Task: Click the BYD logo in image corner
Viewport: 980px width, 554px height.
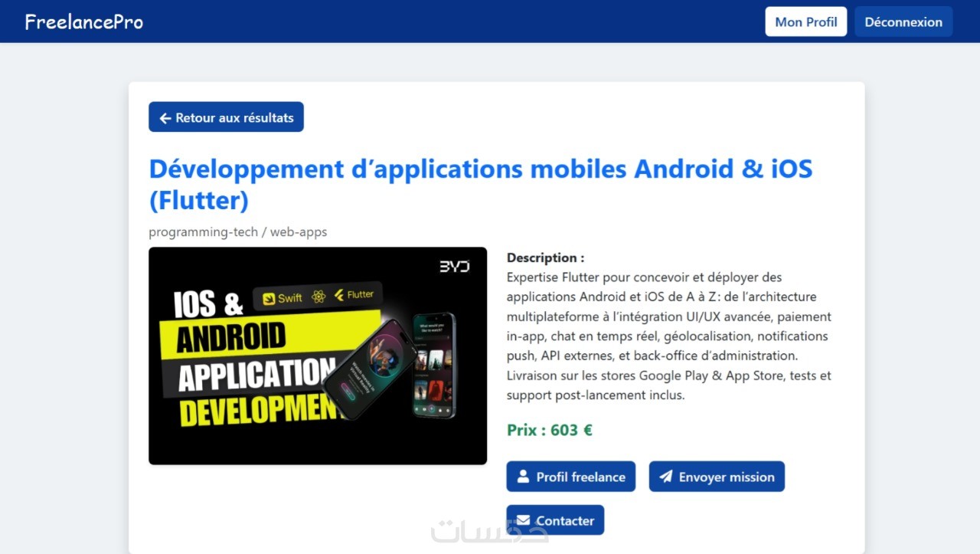Action: tap(454, 267)
